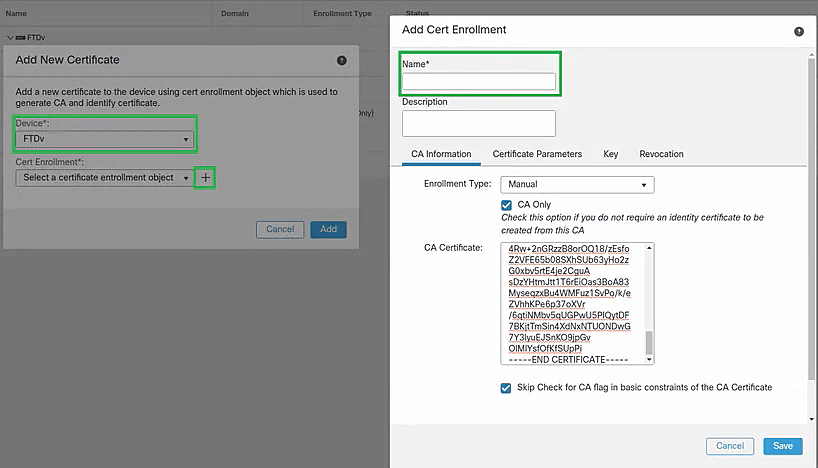Click the help icon in Add New Certificate
This screenshot has height=468, width=818.
point(342,60)
